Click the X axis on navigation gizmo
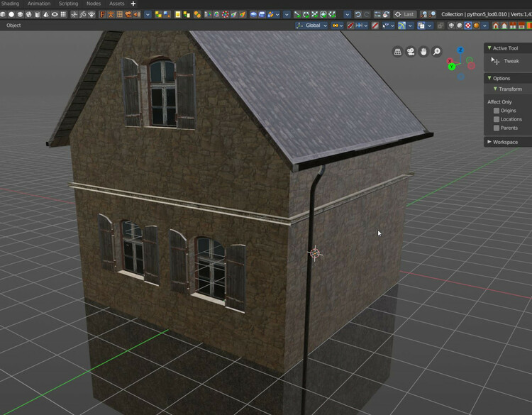 (x=450, y=61)
